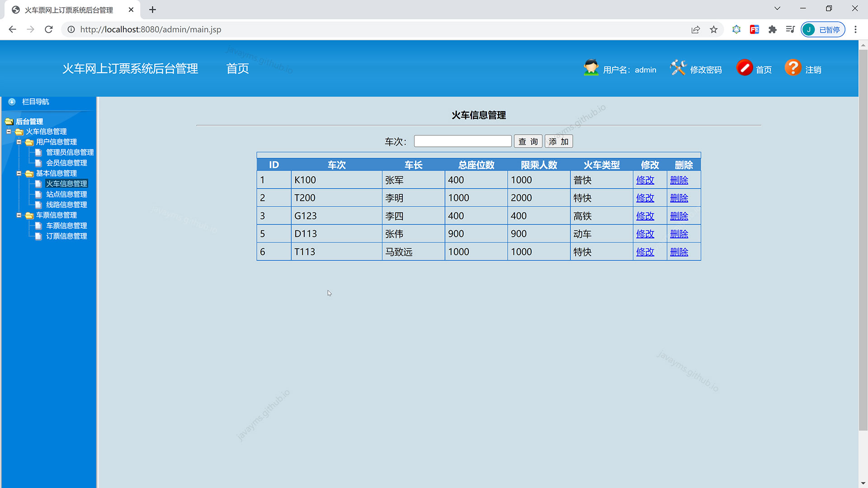Click 删除 for train G123

click(x=679, y=216)
